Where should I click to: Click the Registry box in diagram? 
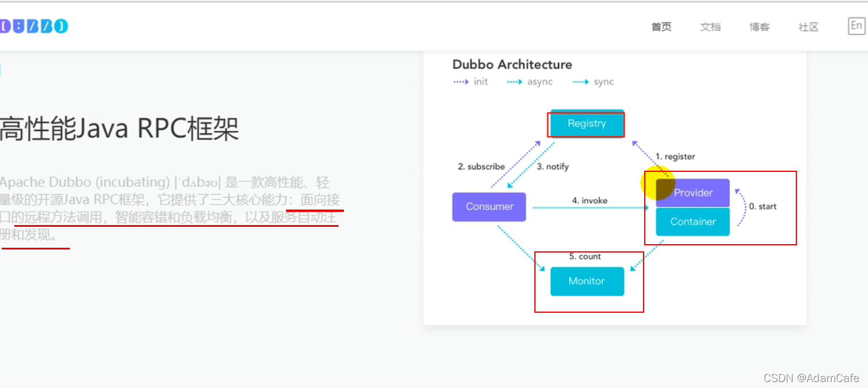[x=587, y=124]
